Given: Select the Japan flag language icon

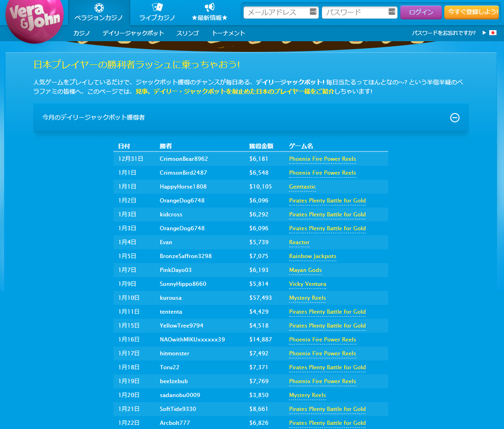Looking at the screenshot, I should coord(493,33).
